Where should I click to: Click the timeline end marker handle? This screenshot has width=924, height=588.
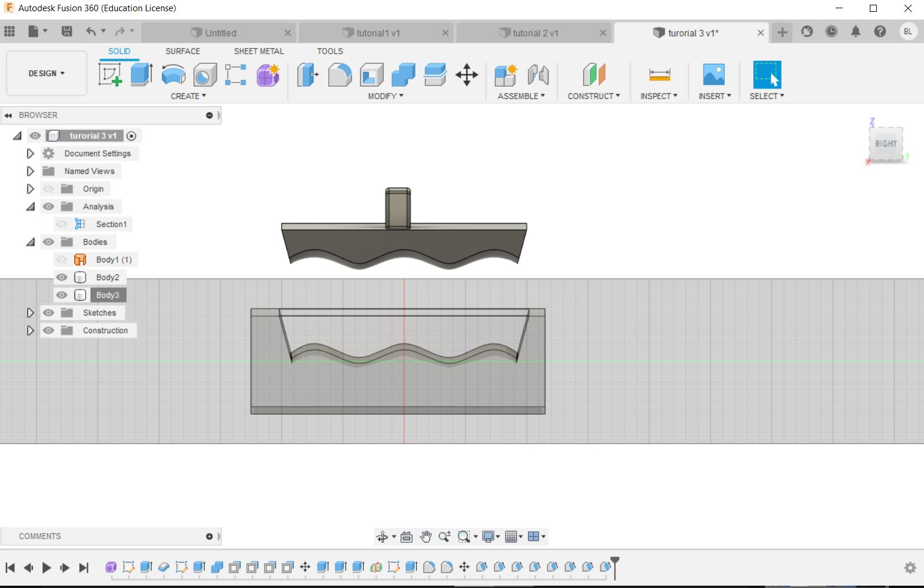pyautogui.click(x=615, y=561)
